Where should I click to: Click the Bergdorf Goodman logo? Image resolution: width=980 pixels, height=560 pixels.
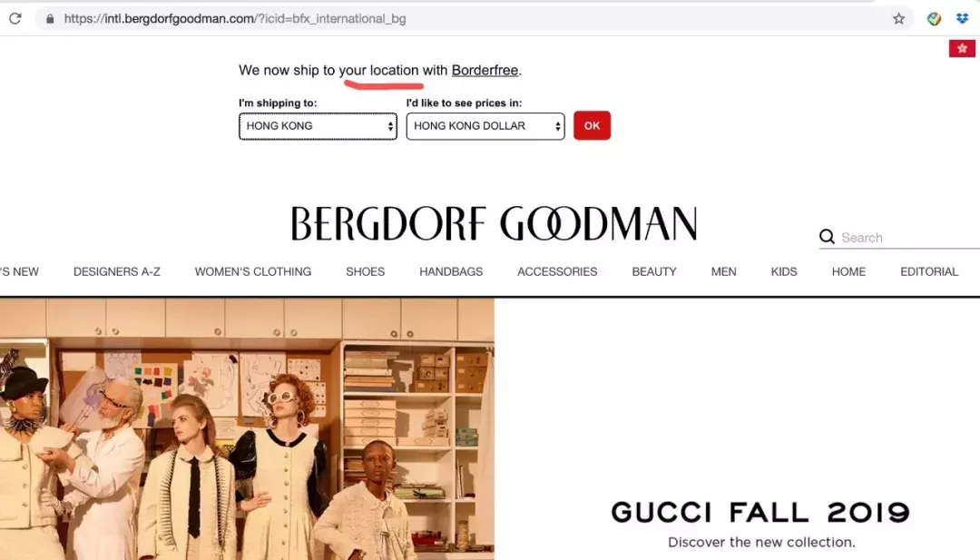coord(494,224)
